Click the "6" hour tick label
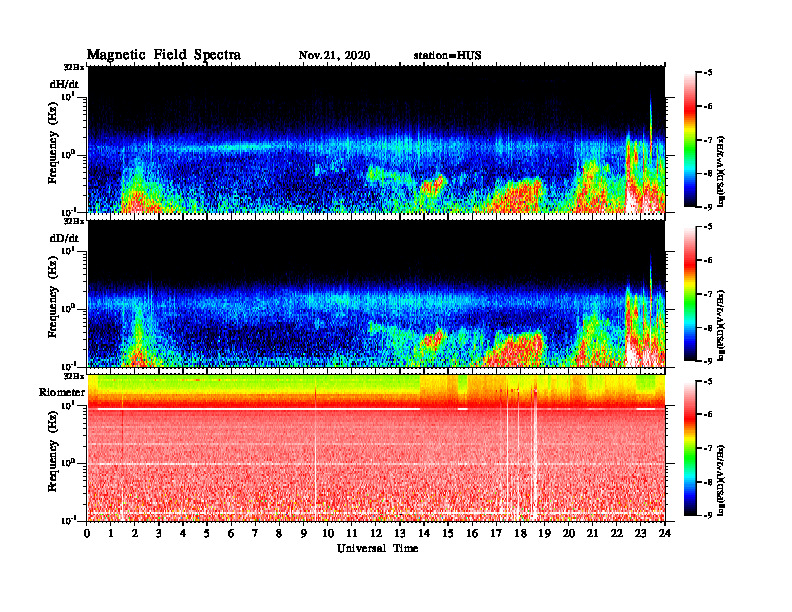792x612 pixels. pyautogui.click(x=231, y=533)
